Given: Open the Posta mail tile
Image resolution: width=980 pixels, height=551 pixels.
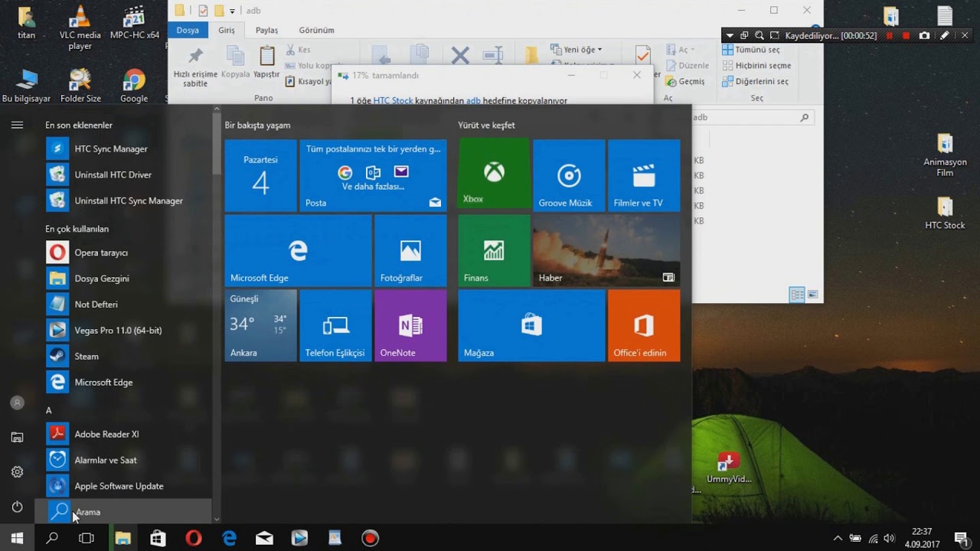Looking at the screenshot, I should (x=373, y=175).
